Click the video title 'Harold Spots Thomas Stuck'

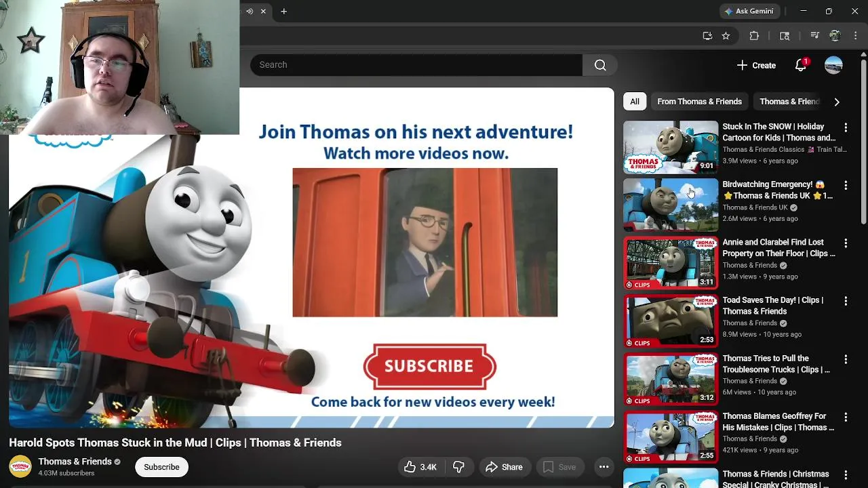point(175,443)
